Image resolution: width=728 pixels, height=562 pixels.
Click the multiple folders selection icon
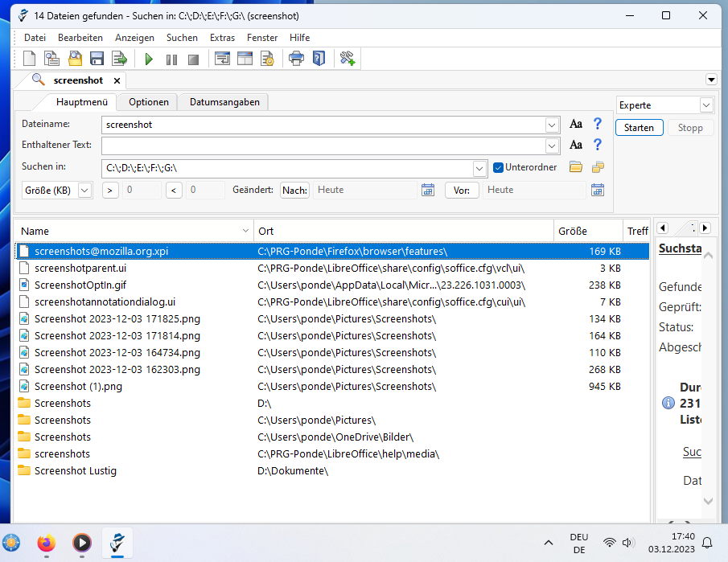pyautogui.click(x=598, y=167)
